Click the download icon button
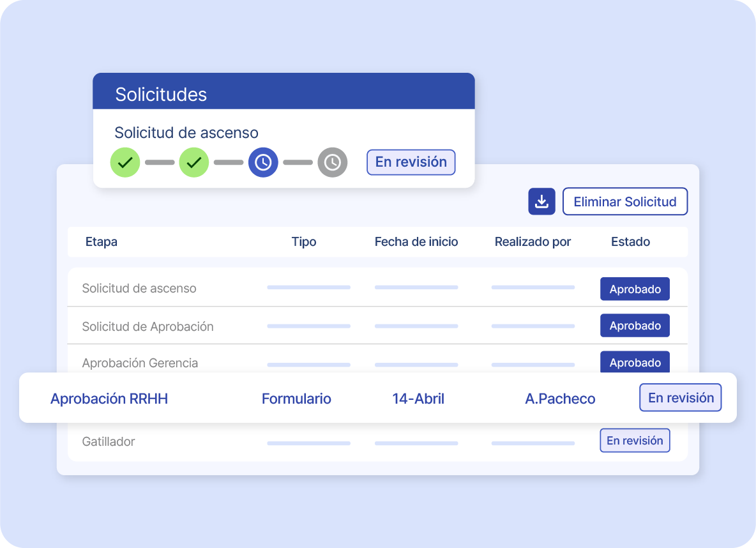The image size is (756, 548). pos(541,201)
